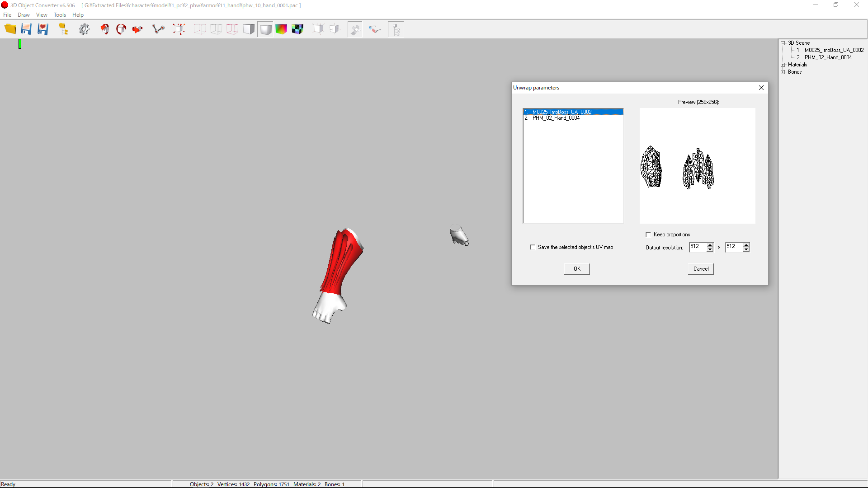Image resolution: width=868 pixels, height=488 pixels.
Task: Open the Draw menu
Action: 24,15
